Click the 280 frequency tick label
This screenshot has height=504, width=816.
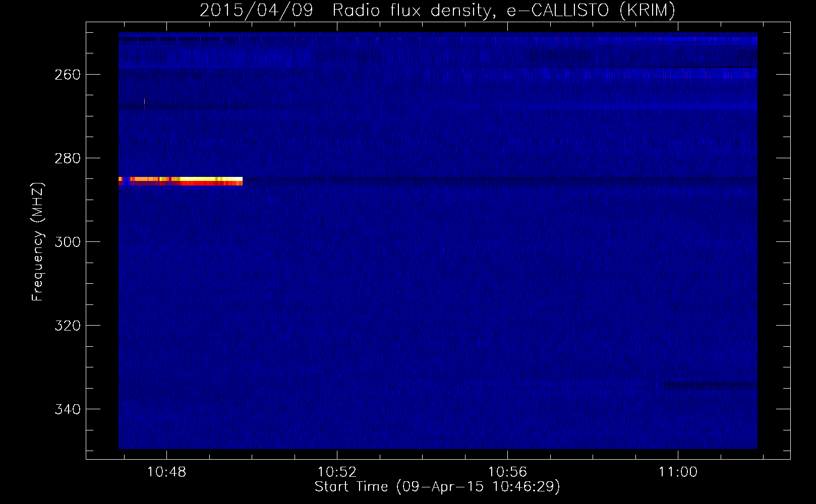68,158
